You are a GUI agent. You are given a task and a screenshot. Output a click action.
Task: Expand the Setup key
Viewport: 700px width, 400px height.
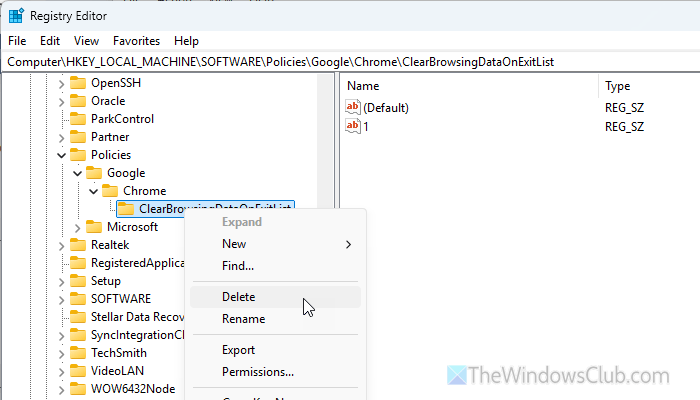tap(62, 282)
